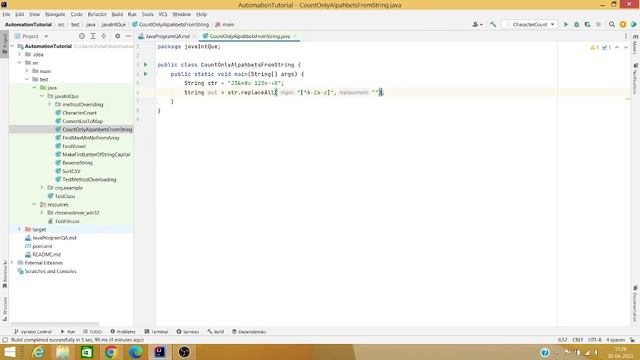640x360 pixels.
Task: Open the Refactor menu
Action: click(97, 14)
